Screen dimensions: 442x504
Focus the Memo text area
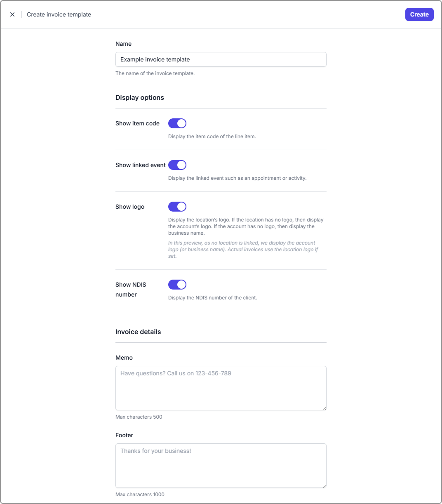pos(221,388)
